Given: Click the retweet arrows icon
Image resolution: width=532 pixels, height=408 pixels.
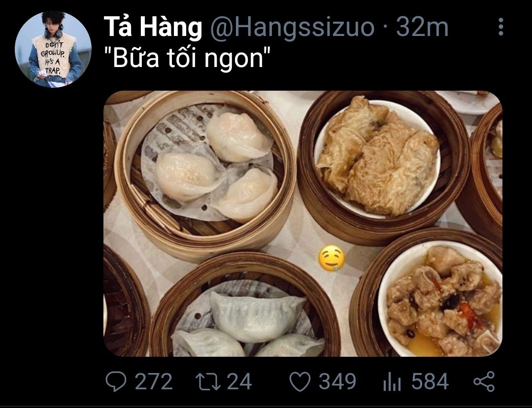Looking at the screenshot, I should pyautogui.click(x=208, y=381).
